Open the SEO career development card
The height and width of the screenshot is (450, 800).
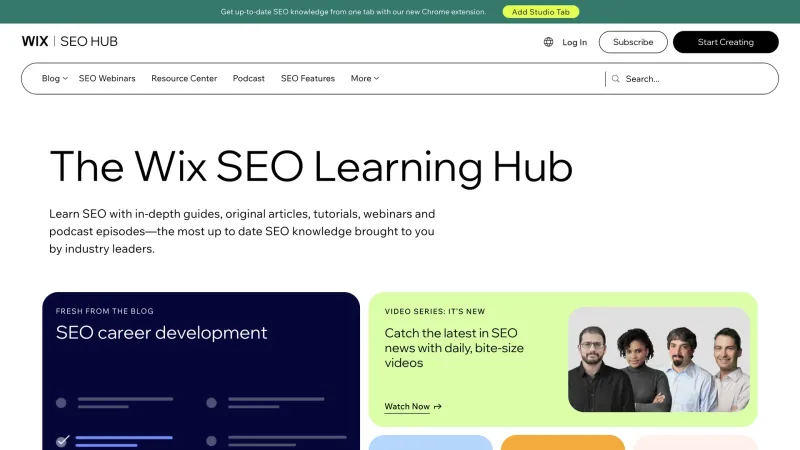point(201,371)
